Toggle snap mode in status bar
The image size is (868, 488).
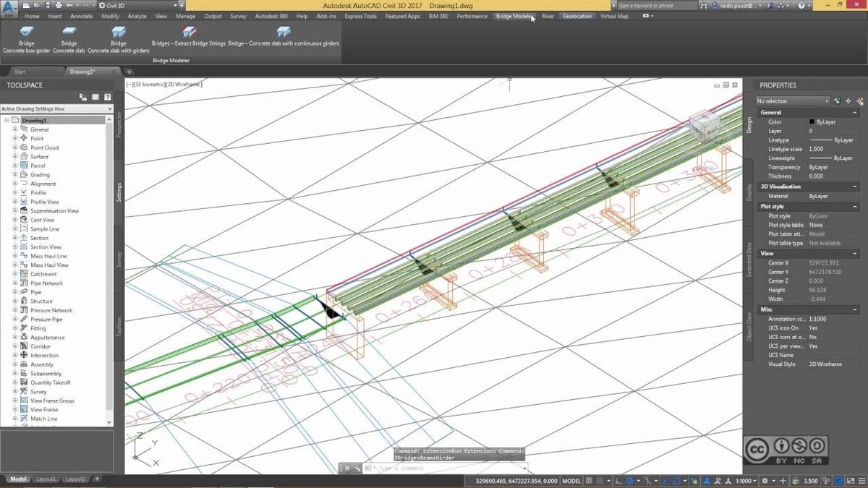pos(600,480)
